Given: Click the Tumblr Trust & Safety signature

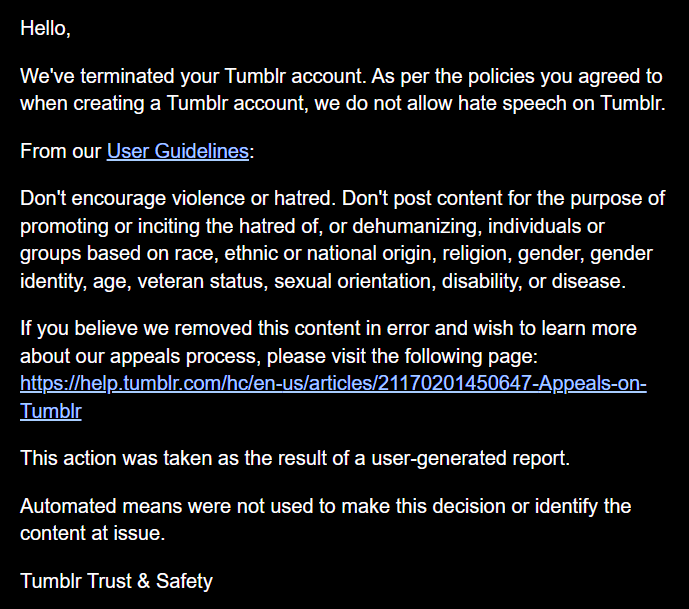Looking at the screenshot, I should (116, 581).
